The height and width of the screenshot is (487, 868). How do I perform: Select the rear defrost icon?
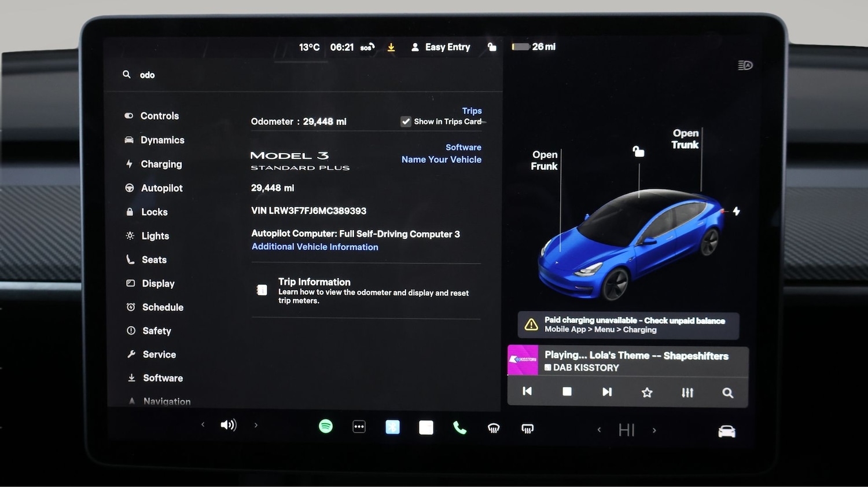[x=527, y=427]
